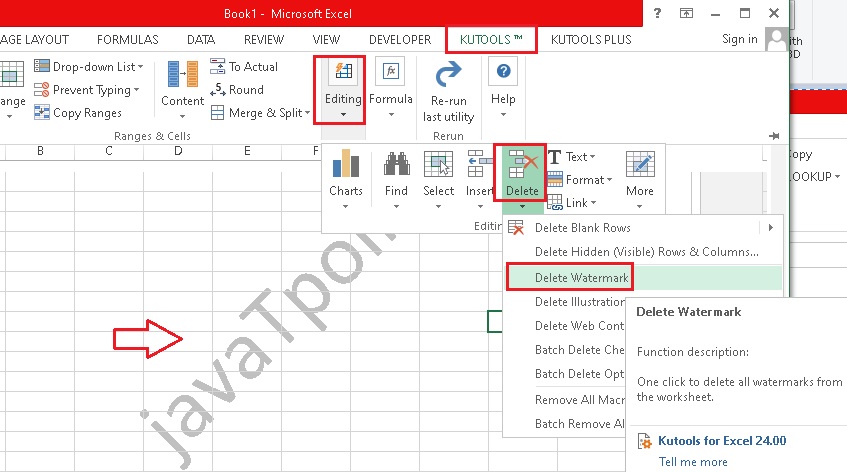Click the To Actual icon

[217, 66]
